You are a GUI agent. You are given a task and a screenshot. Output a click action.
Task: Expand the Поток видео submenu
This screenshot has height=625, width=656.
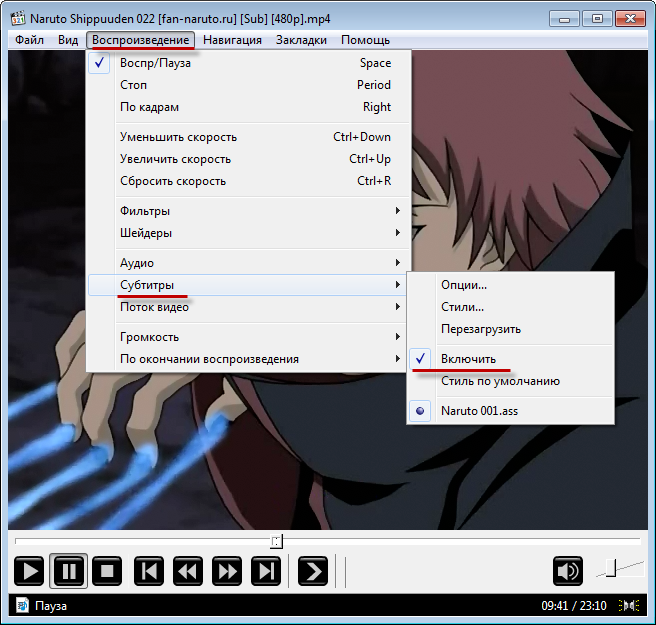(x=249, y=307)
